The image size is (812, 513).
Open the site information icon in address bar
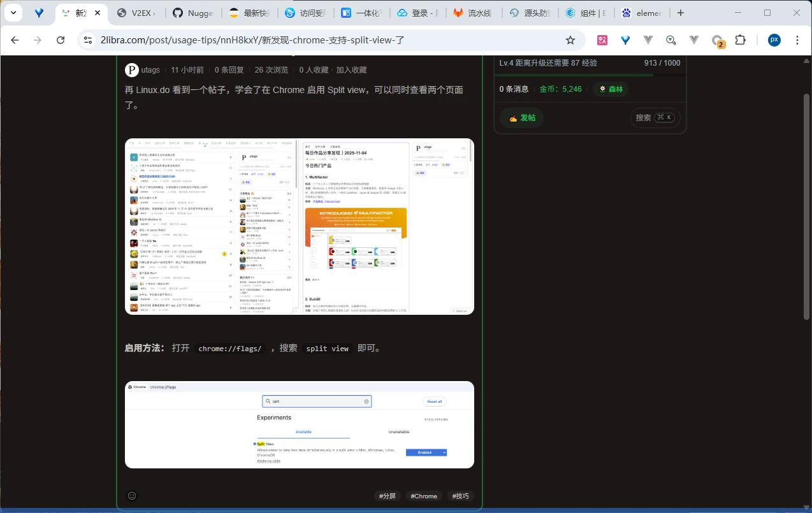[88, 40]
